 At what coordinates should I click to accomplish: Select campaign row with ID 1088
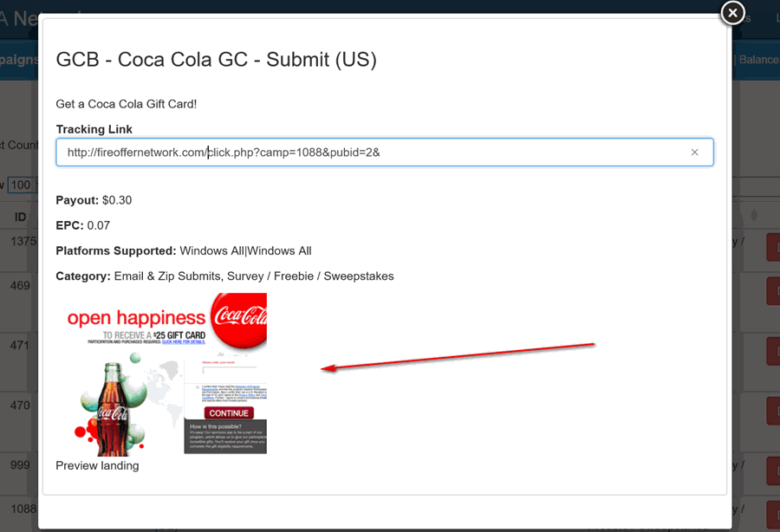click(21, 509)
